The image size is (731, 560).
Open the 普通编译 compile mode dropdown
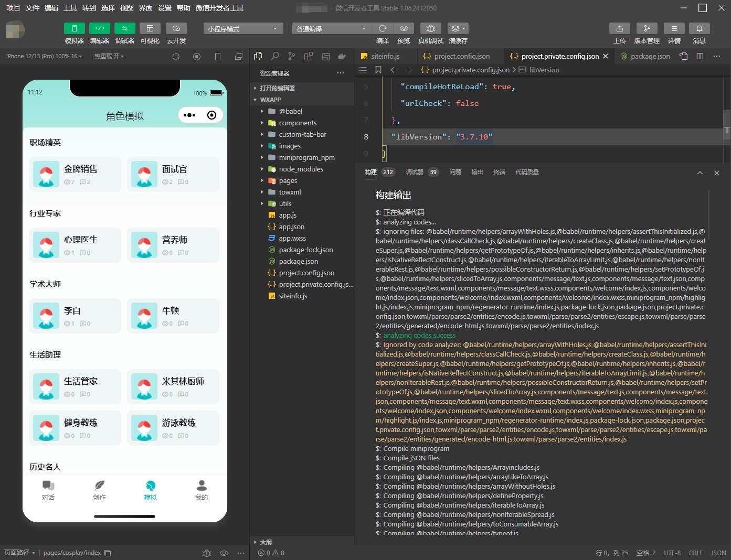coord(332,29)
